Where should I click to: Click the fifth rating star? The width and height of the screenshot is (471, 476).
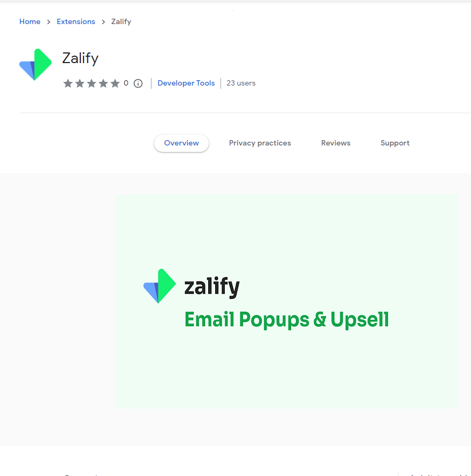(115, 83)
